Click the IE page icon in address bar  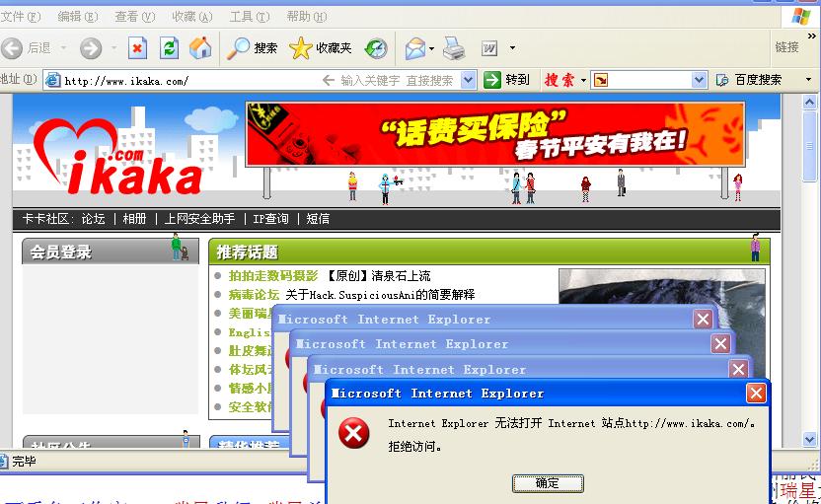(53, 80)
